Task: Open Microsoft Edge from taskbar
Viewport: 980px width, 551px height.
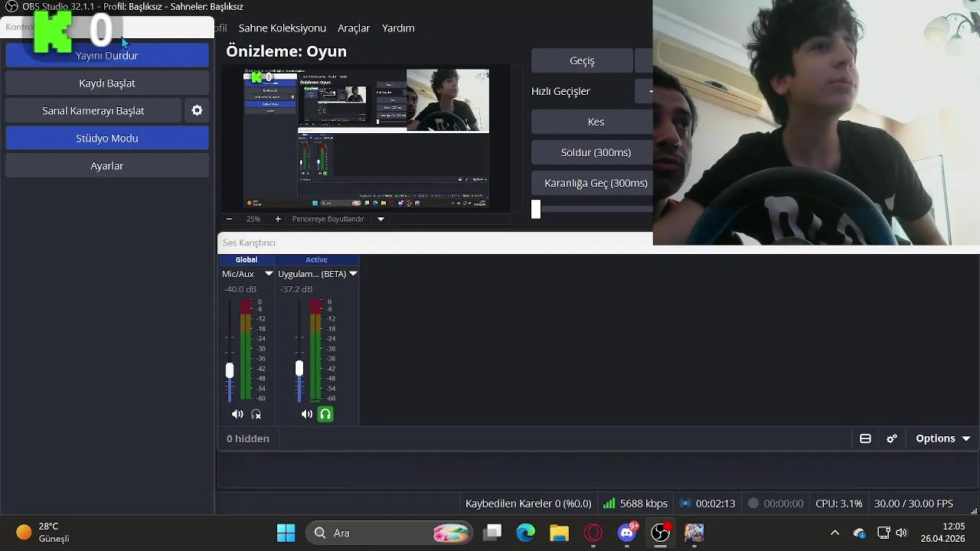Action: click(526, 533)
